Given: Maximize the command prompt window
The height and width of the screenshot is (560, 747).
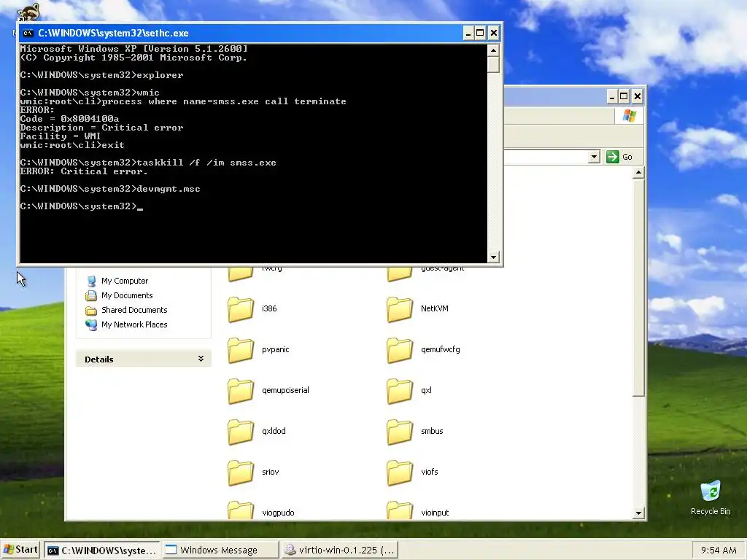Looking at the screenshot, I should (480, 33).
